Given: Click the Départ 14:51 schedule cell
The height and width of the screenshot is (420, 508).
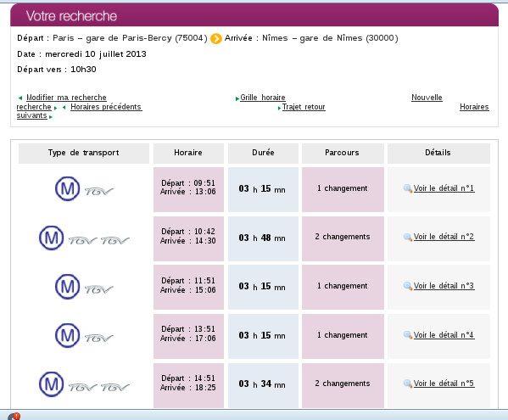Looking at the screenshot, I should coord(188,385).
